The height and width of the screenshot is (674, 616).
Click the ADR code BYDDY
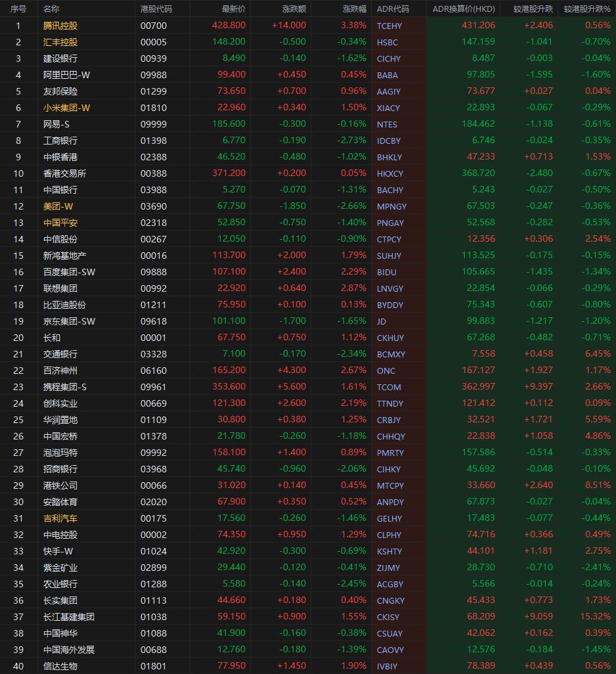[389, 305]
